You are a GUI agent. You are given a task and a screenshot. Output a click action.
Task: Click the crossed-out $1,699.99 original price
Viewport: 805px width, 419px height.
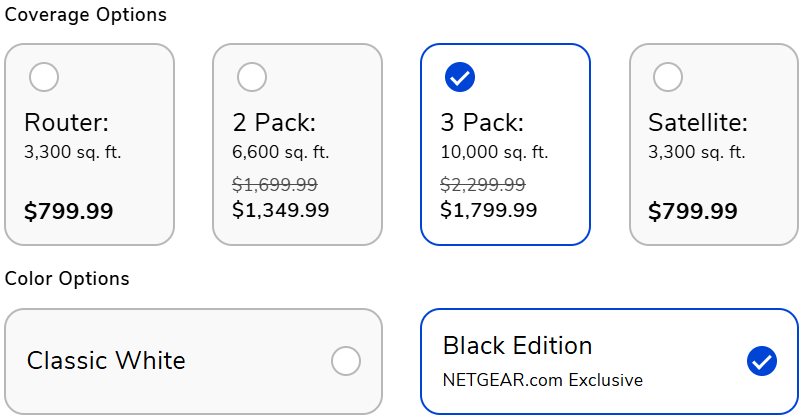275,185
